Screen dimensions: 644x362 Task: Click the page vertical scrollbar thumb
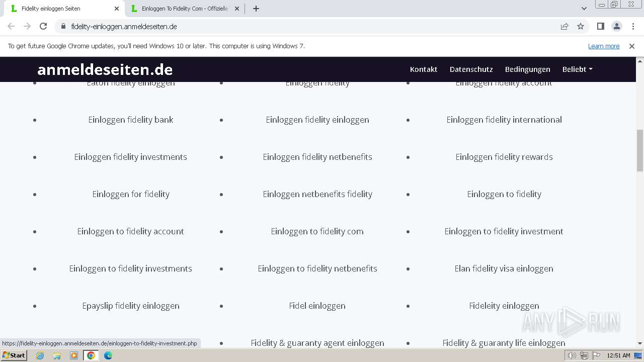(640, 150)
